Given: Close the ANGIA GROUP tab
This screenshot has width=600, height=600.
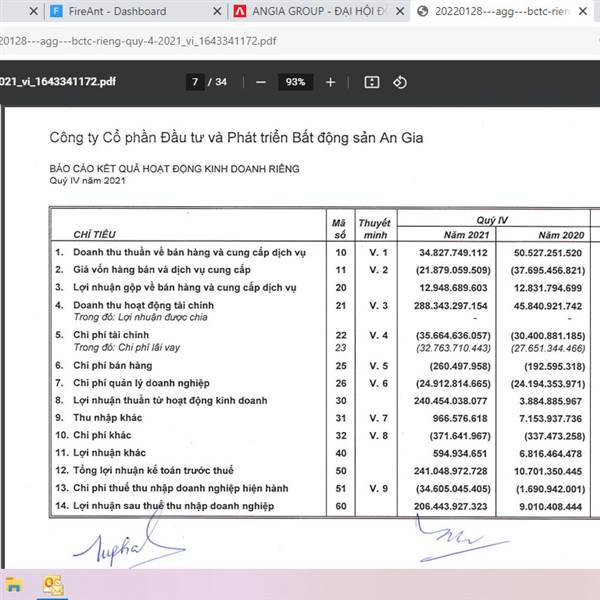Looking at the screenshot, I should (x=400, y=11).
